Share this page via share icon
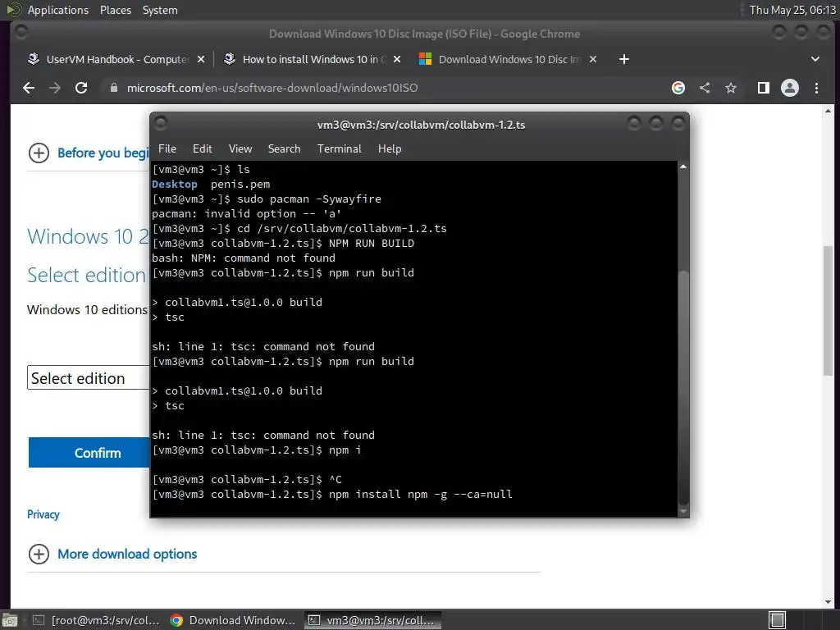The width and height of the screenshot is (840, 630). (x=705, y=88)
